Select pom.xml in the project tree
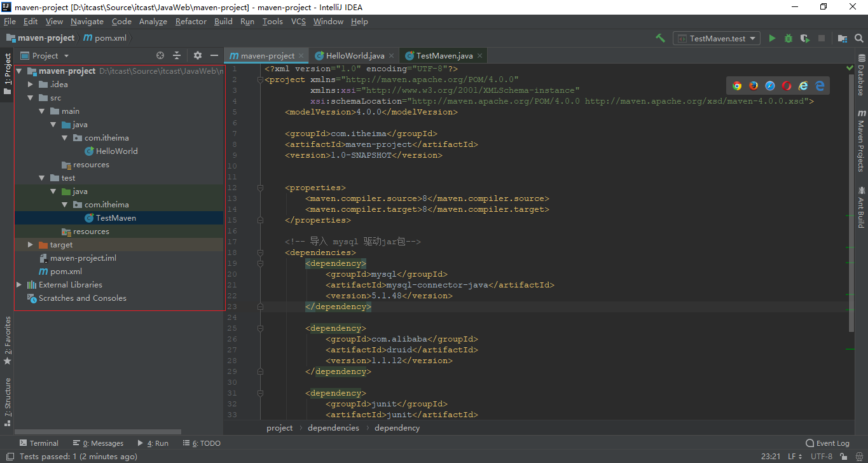The width and height of the screenshot is (868, 463). (66, 272)
